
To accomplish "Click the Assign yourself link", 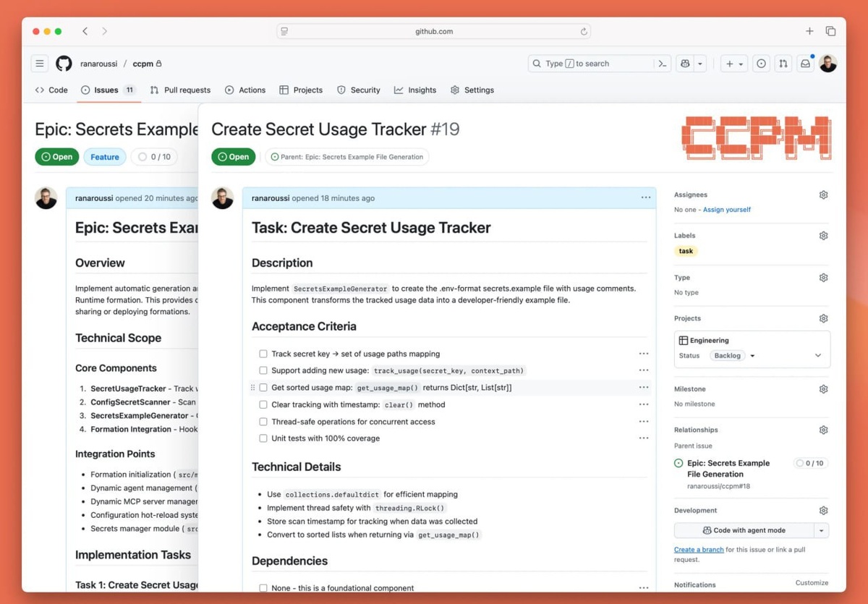I will point(727,210).
